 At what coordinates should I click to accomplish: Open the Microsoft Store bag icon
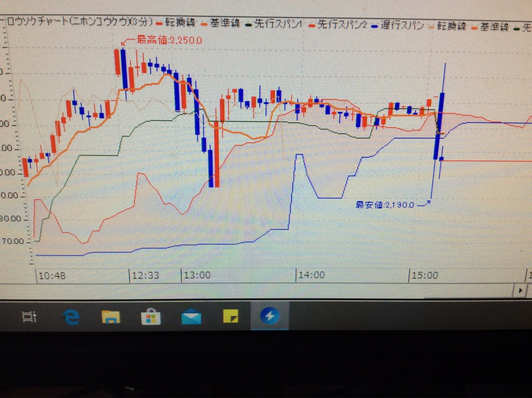[151, 317]
